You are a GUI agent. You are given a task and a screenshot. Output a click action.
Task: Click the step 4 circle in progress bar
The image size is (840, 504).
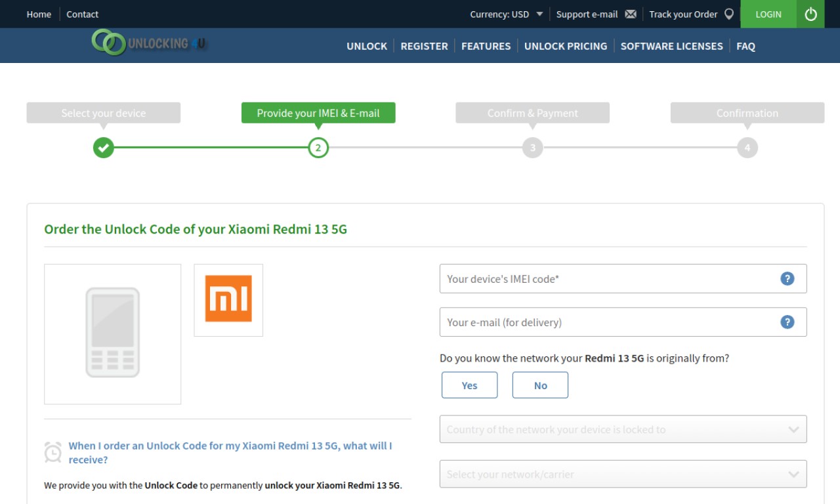click(x=747, y=148)
